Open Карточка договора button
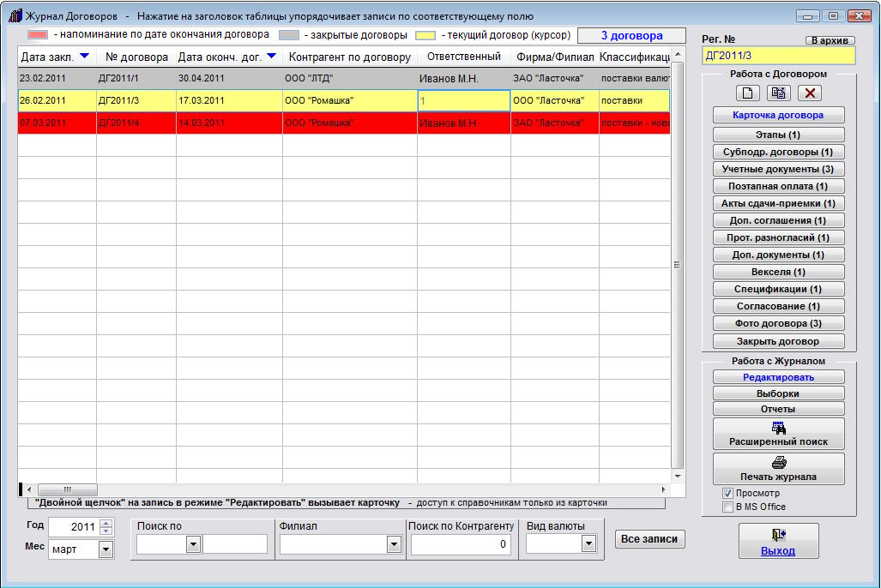 tap(778, 115)
